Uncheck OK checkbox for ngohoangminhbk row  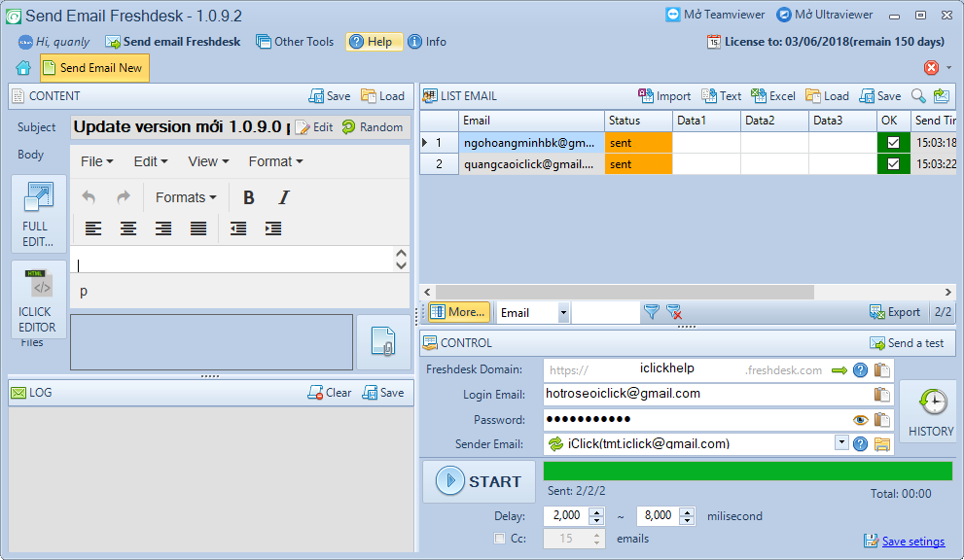[893, 143]
